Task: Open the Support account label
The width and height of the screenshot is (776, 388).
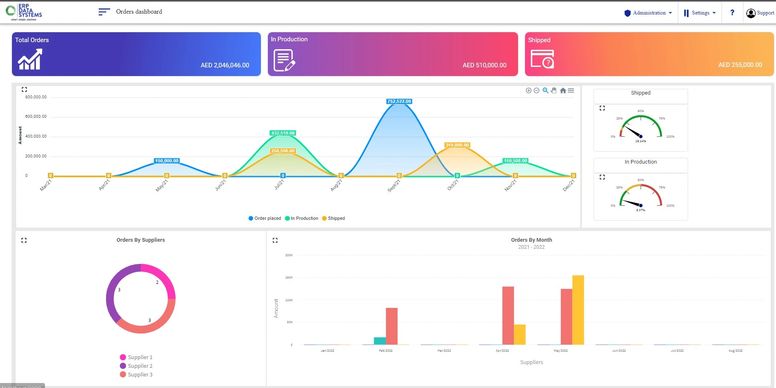Action: click(x=765, y=13)
